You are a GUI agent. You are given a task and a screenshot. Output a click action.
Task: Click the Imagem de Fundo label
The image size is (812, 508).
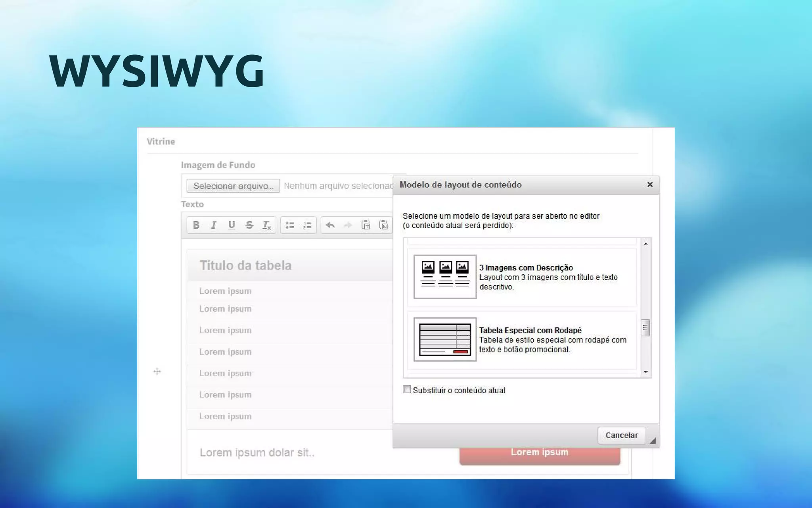(218, 165)
